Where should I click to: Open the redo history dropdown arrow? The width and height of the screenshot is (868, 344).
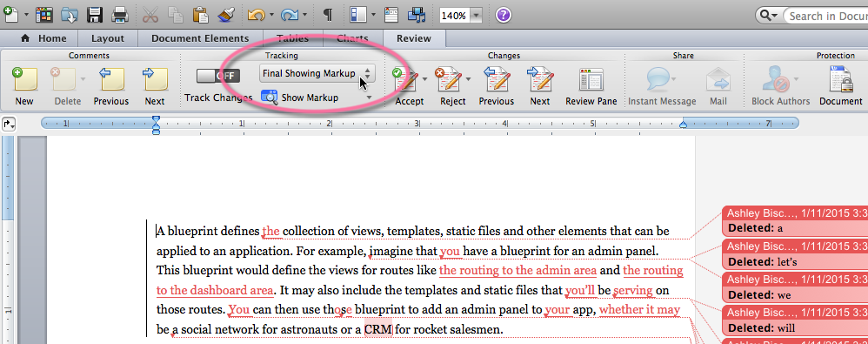[305, 16]
